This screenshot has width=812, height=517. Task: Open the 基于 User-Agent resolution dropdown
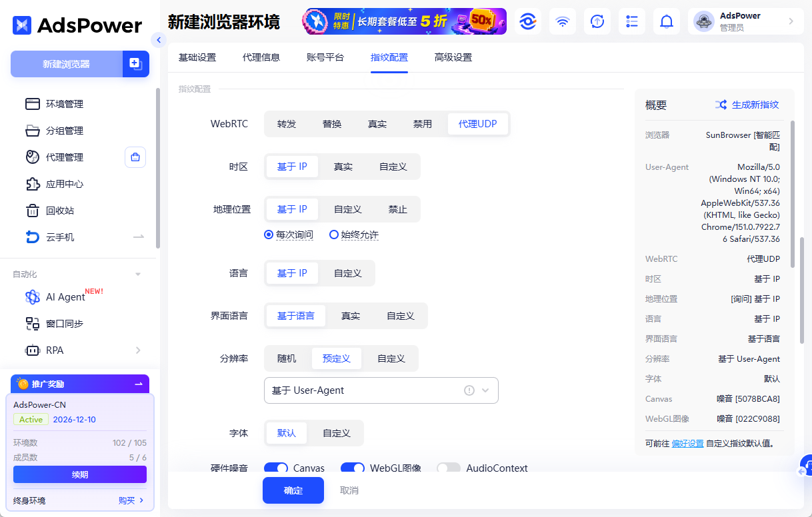(381, 390)
